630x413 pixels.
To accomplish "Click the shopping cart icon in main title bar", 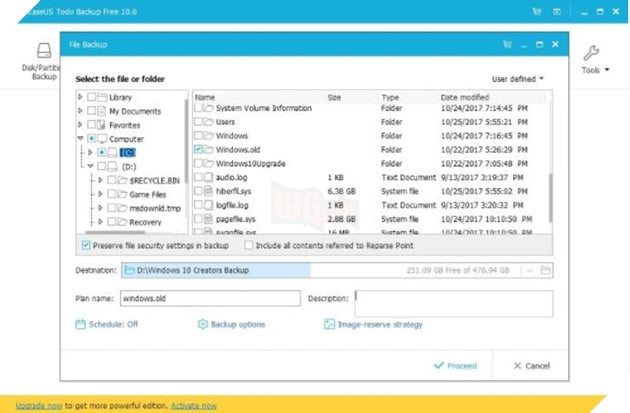I will tap(538, 12).
